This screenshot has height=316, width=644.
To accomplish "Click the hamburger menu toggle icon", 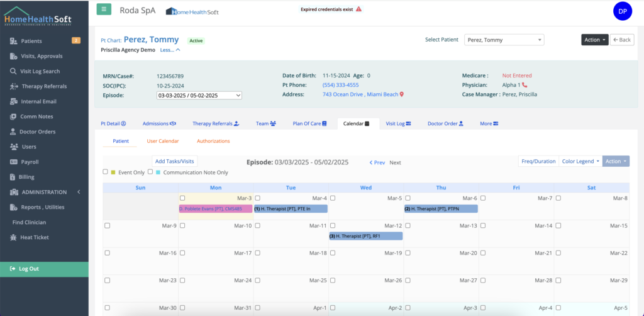I will click(104, 9).
